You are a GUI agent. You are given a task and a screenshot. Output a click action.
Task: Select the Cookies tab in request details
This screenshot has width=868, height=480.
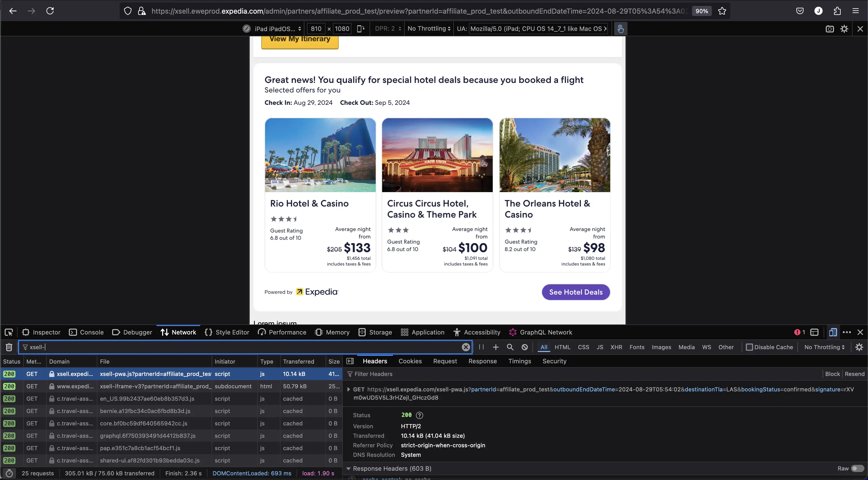click(x=410, y=361)
